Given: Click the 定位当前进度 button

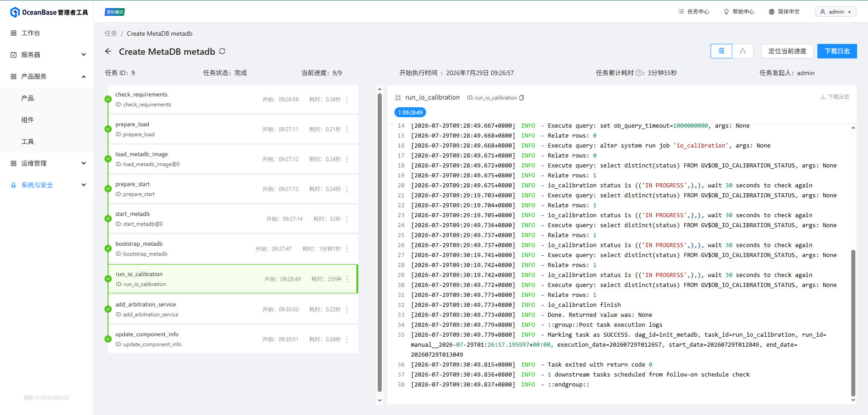Looking at the screenshot, I should [787, 51].
